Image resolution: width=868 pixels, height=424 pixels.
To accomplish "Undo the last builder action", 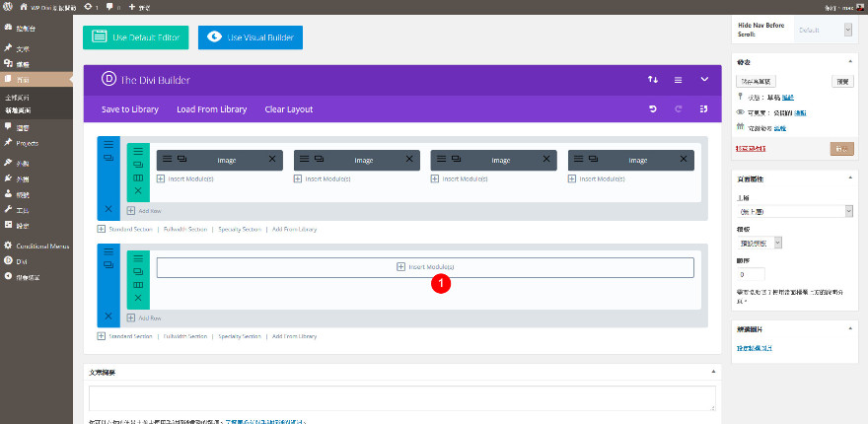I will click(x=653, y=109).
